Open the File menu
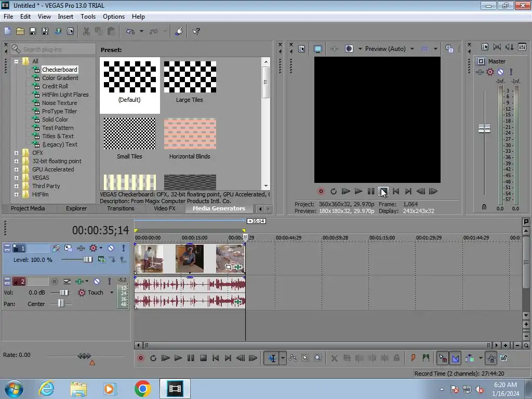 point(8,17)
